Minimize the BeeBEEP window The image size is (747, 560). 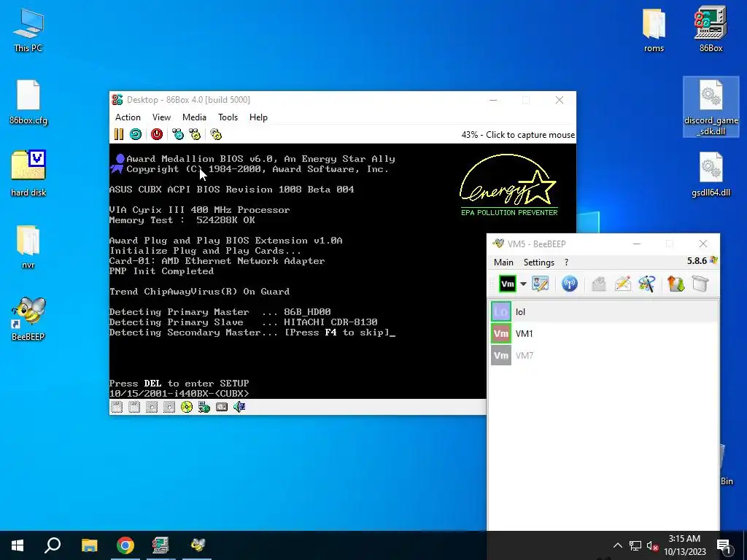click(637, 244)
